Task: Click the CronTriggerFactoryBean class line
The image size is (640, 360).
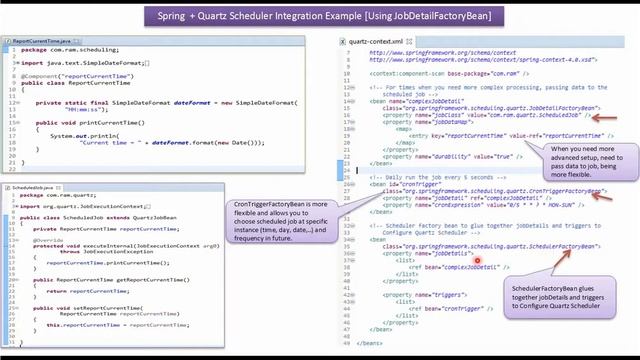Action: 495,191
